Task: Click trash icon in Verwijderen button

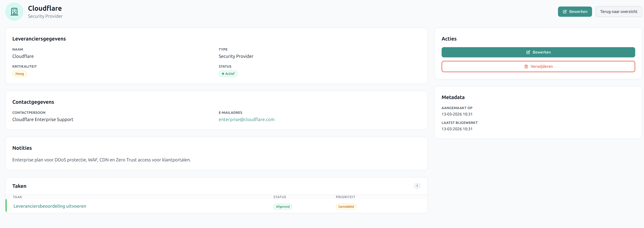Action: click(x=526, y=67)
